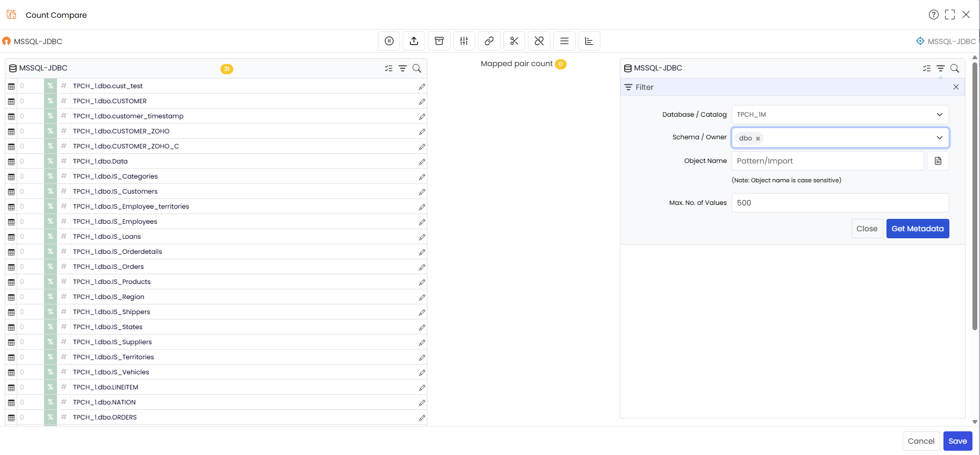Click the Save button
Image resolution: width=980 pixels, height=455 pixels.
coord(958,441)
